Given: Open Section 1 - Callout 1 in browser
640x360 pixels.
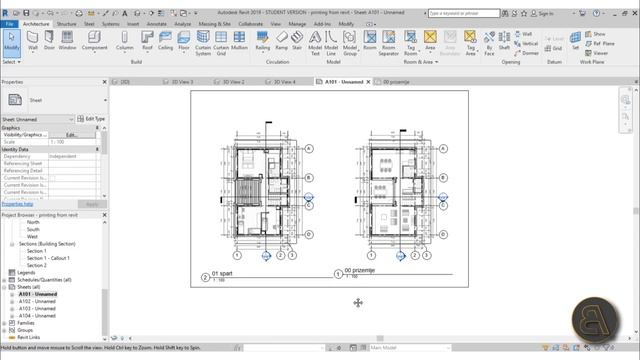Looking at the screenshot, I should pyautogui.click(x=48, y=258).
